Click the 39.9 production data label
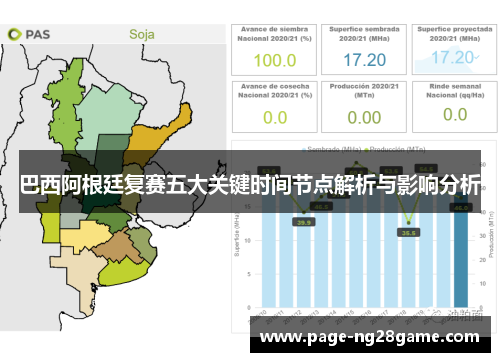Screen dimensions: 500x362 point(304,222)
